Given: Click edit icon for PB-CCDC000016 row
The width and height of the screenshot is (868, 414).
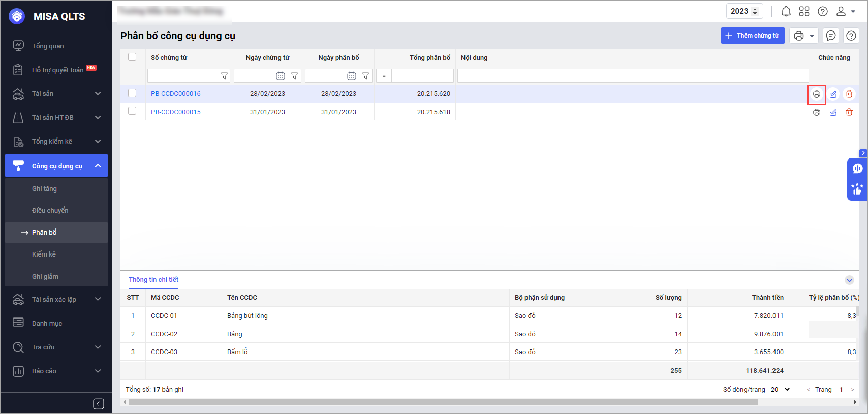Looking at the screenshot, I should point(833,94).
